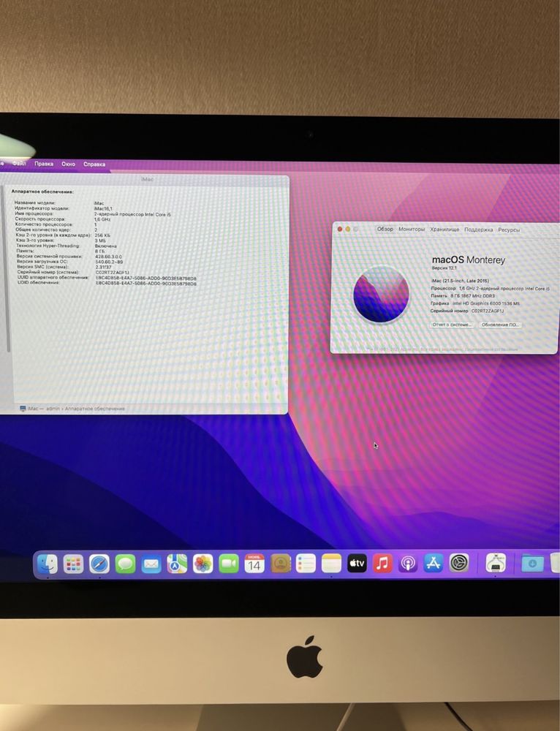Screen dimensions: 560x731
Task: Click the macOS Monterey logo image
Action: pos(381,295)
